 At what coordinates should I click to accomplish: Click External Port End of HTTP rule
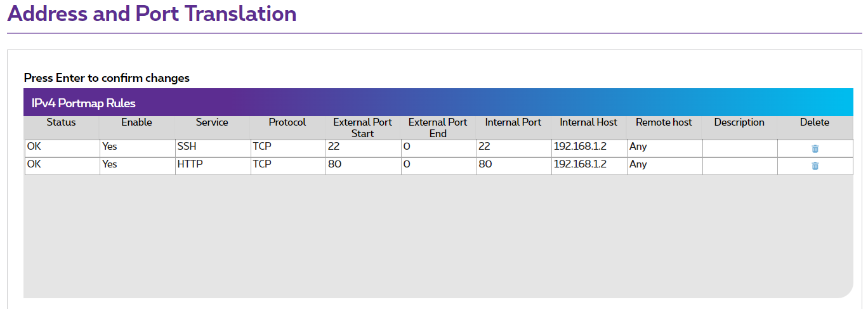click(x=438, y=165)
